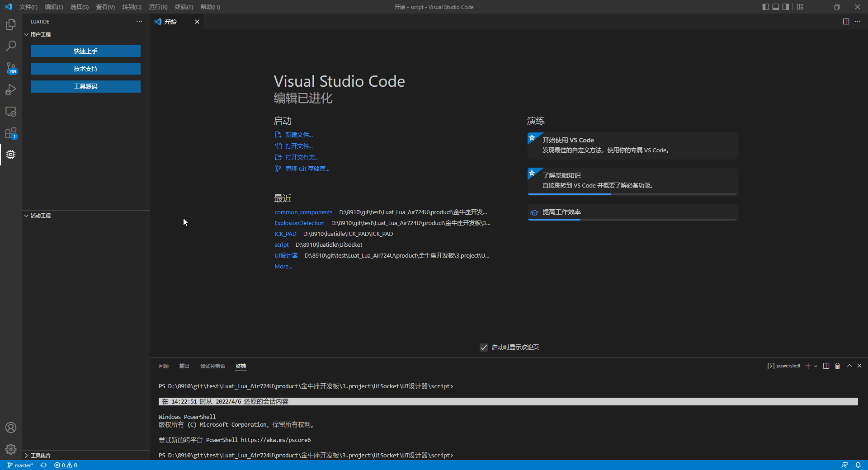Open the Extensions view

[x=11, y=133]
